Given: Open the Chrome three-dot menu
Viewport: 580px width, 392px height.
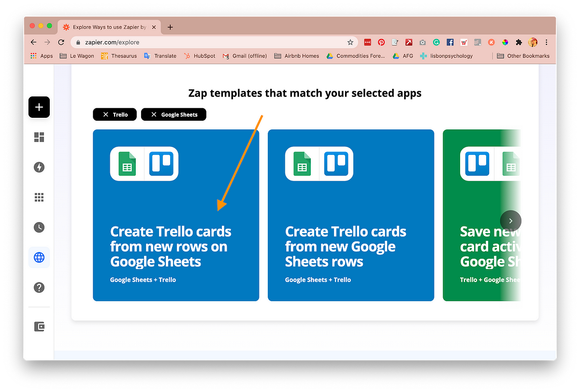Looking at the screenshot, I should (547, 42).
